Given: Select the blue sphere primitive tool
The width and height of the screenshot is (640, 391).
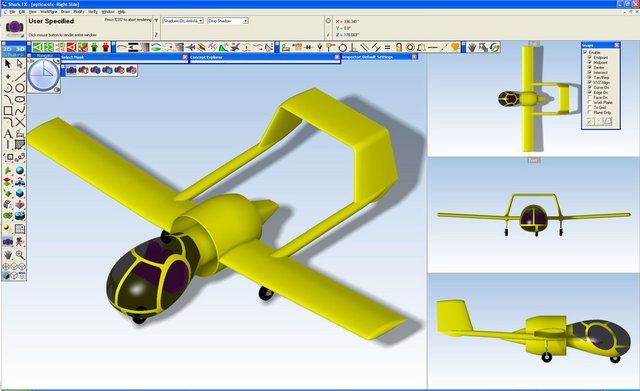Looking at the screenshot, I should point(20,171).
